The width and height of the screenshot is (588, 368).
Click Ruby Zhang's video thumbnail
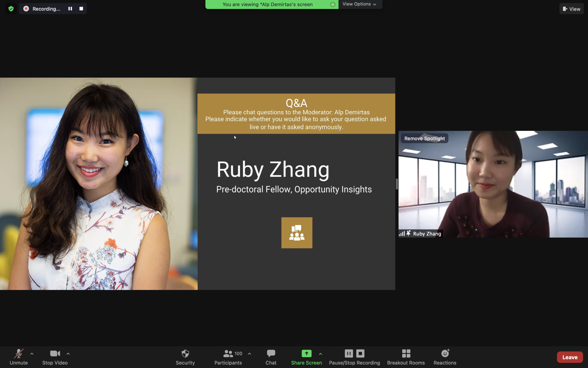[493, 184]
